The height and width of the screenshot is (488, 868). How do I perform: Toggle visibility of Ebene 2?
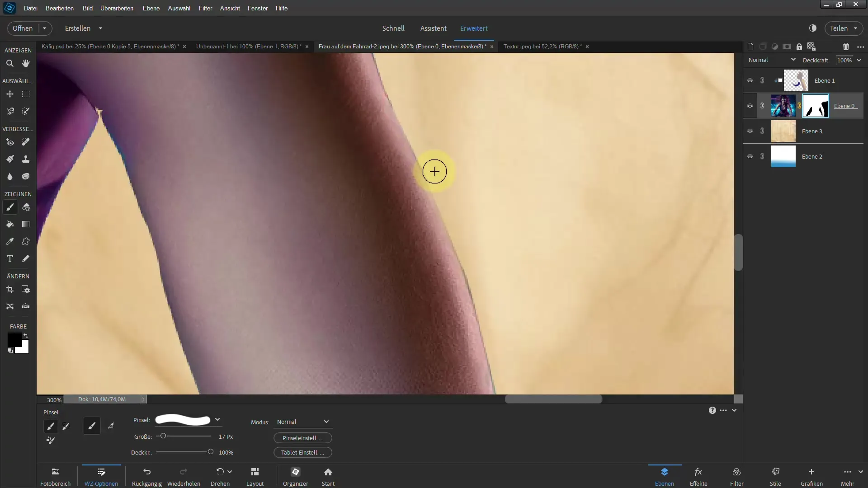750,156
